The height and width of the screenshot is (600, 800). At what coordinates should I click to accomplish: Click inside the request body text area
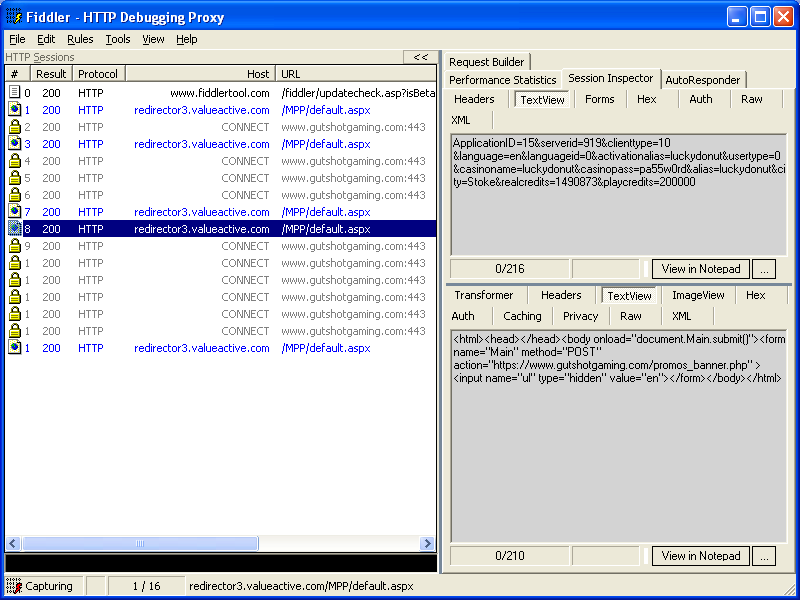click(618, 194)
